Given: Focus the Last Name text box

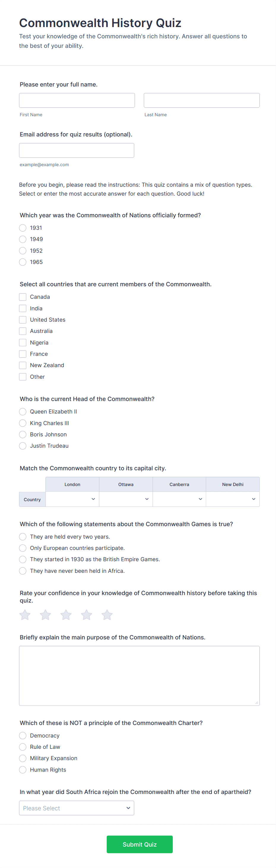Looking at the screenshot, I should [x=202, y=100].
